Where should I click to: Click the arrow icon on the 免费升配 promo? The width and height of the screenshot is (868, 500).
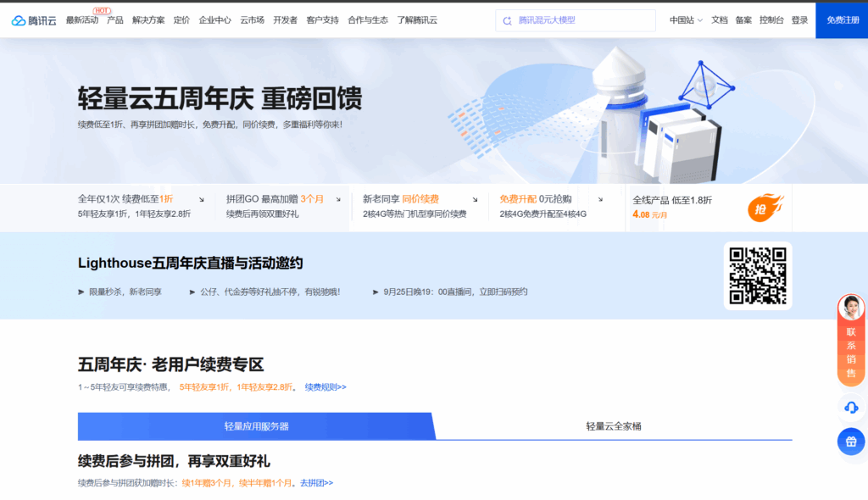point(600,200)
